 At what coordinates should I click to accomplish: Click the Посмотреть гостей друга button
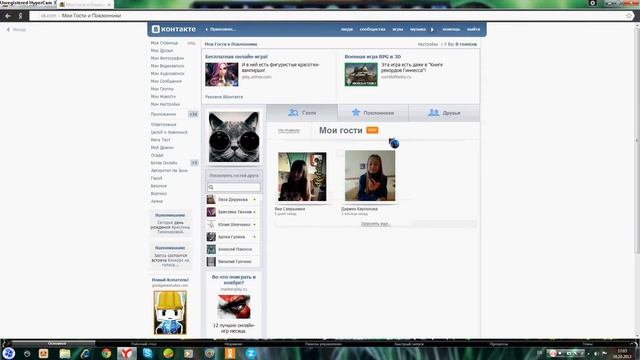click(234, 175)
